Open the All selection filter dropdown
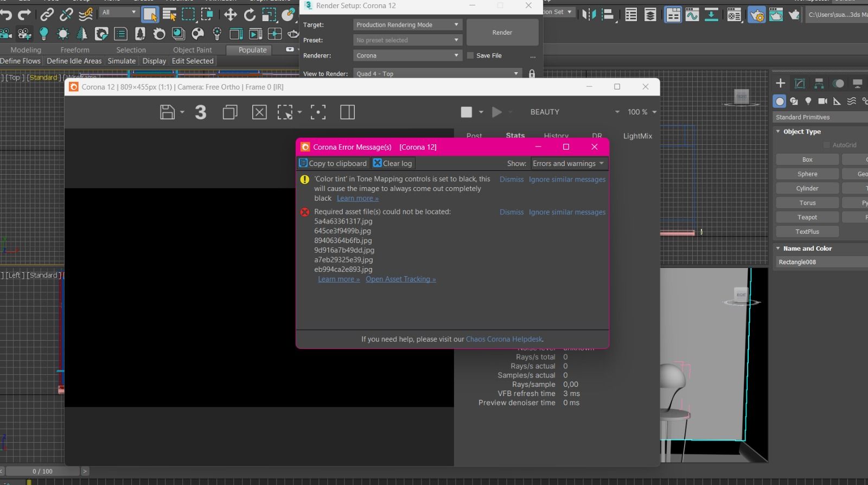Screen dimensions: 868x485 119,12
